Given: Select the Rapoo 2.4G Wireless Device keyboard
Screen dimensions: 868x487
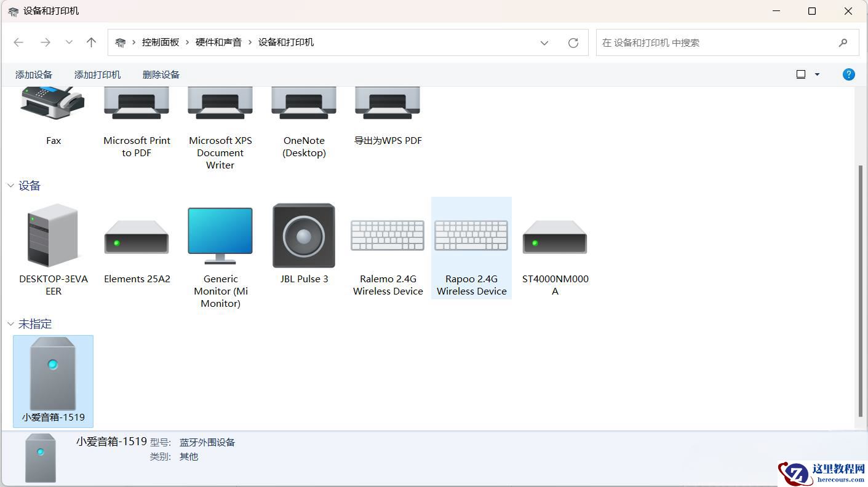Looking at the screenshot, I should pos(471,235).
